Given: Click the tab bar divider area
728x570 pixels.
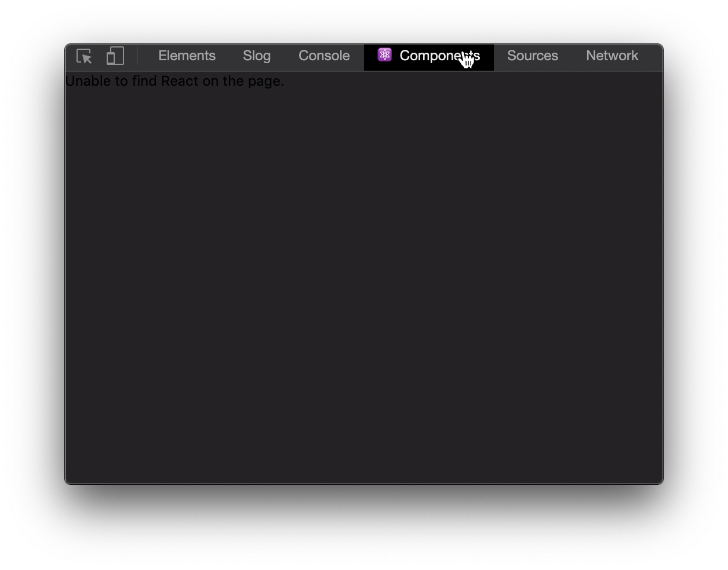Looking at the screenshot, I should click(x=138, y=56).
